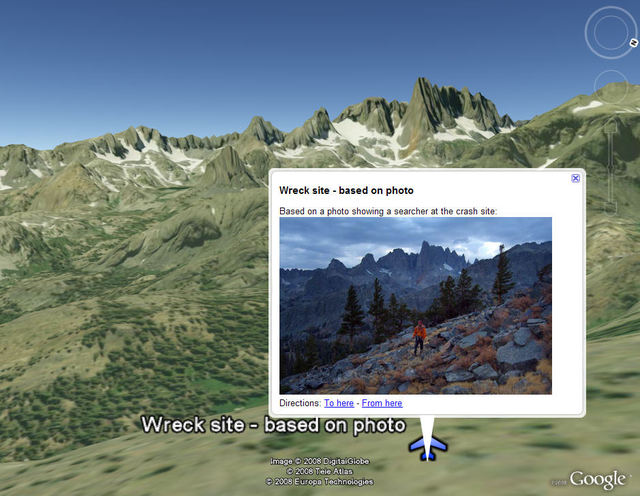Click the tall jagged mountain peak in terrain
This screenshot has width=640, height=496.
pos(421,106)
